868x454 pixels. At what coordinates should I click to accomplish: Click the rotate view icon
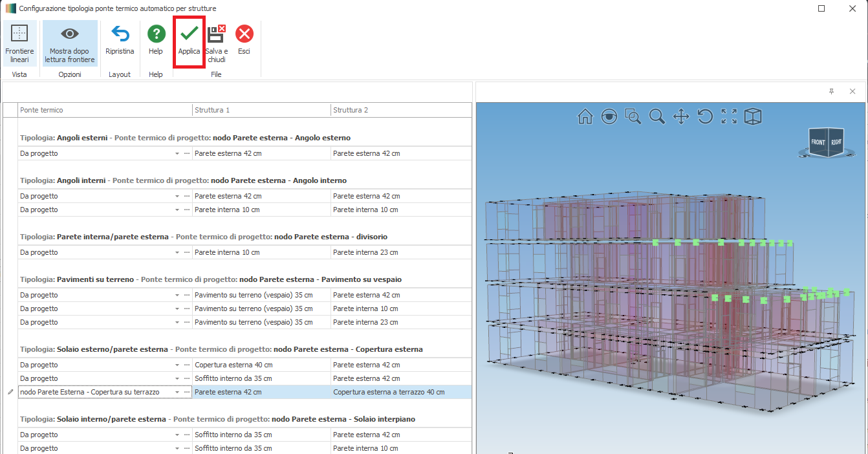pyautogui.click(x=705, y=116)
